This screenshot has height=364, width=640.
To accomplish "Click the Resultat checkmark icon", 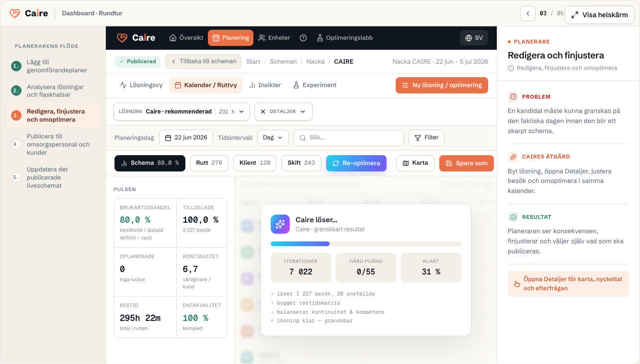I will click(x=513, y=217).
